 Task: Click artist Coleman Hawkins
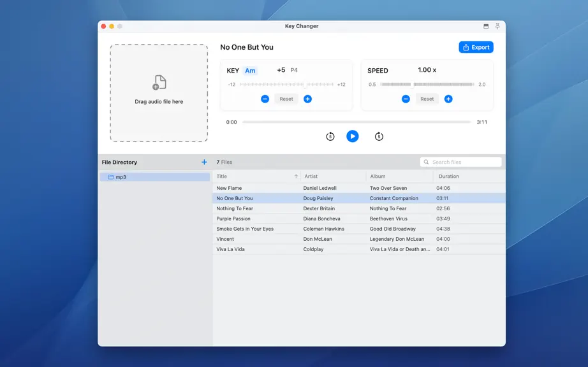323,229
